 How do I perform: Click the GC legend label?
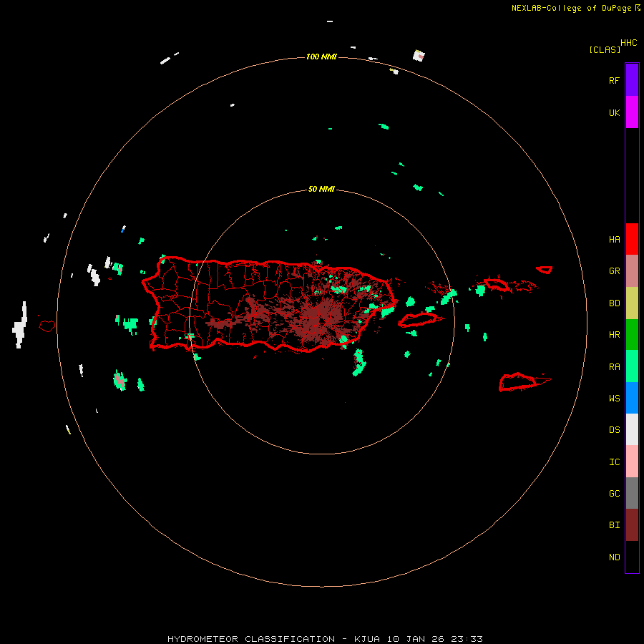point(614,494)
